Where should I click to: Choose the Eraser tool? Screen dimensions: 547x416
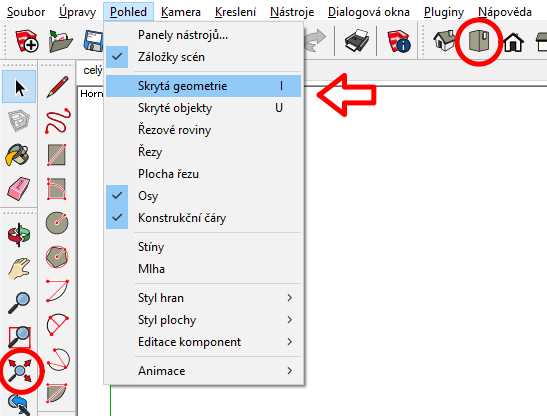[x=18, y=189]
